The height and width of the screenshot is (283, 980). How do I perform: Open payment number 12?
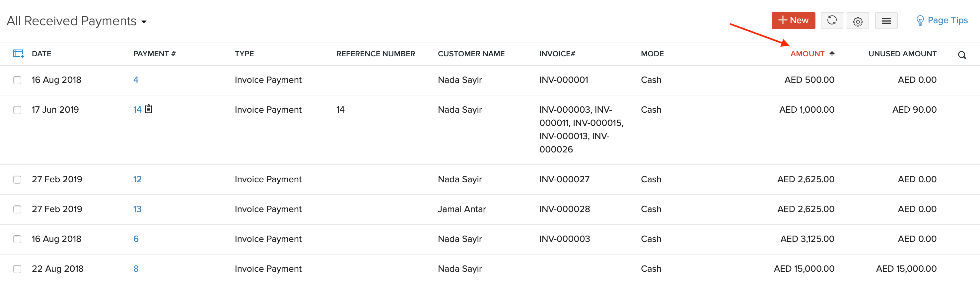[x=137, y=179]
